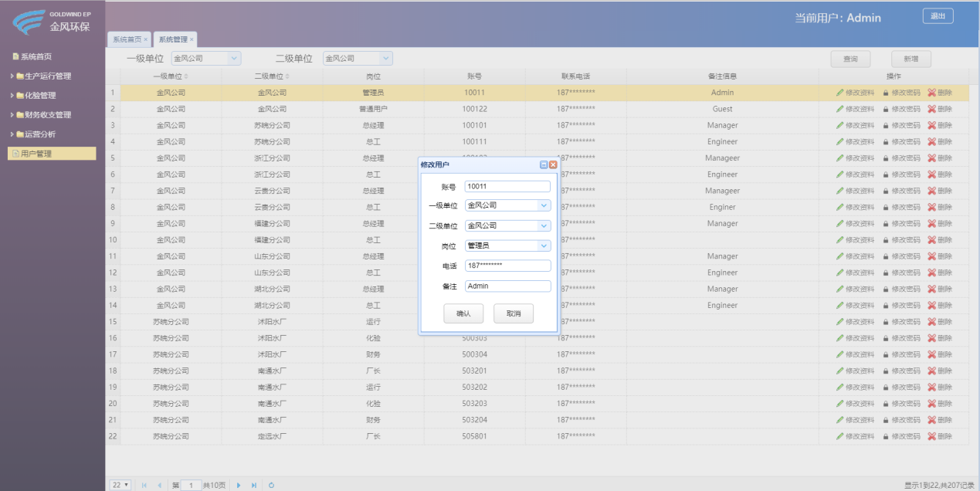Click 删除 red X icon in row 12

[931, 273]
